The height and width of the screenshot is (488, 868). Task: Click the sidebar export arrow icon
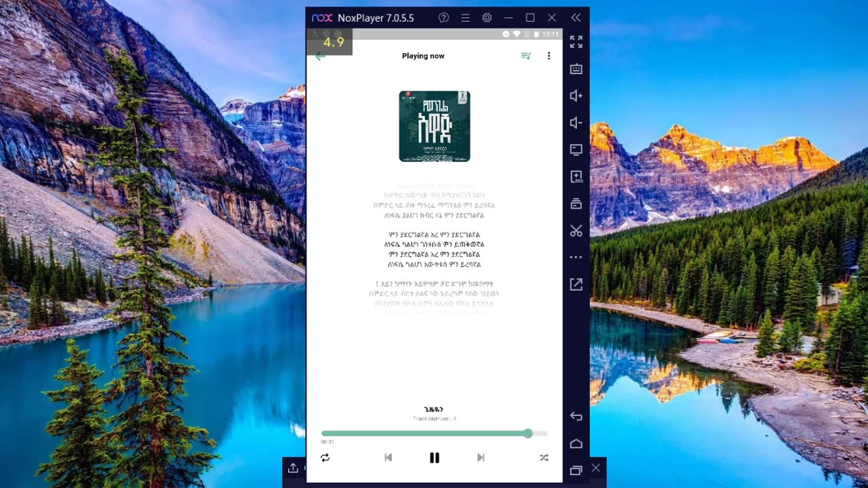576,285
